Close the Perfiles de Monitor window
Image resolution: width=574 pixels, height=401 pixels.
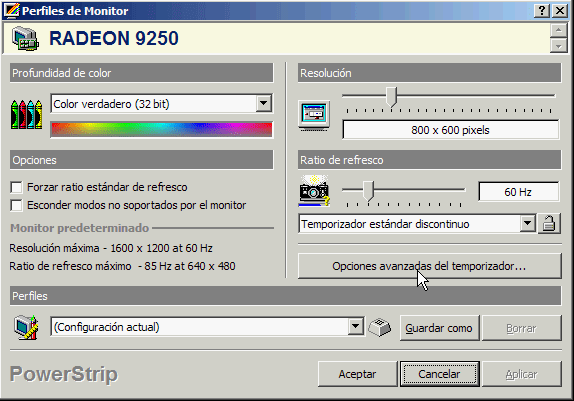[x=560, y=11]
